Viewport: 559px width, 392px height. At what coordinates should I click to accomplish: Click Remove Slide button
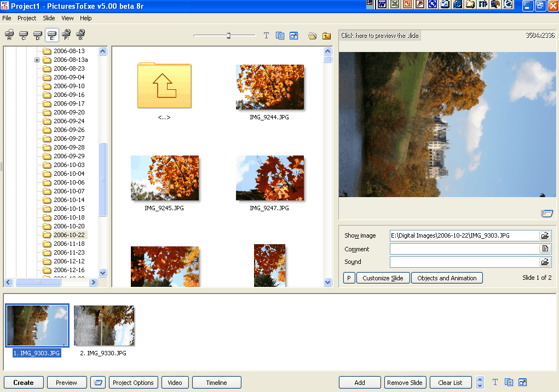coord(405,382)
